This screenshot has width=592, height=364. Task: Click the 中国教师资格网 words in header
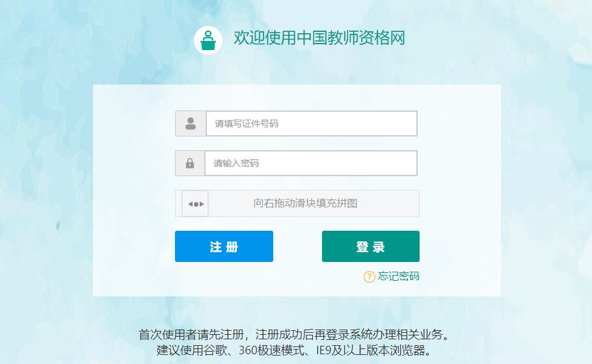[x=351, y=38]
